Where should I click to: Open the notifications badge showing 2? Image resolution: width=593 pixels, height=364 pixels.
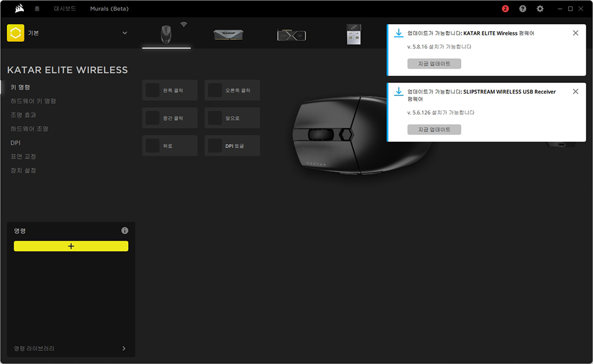tap(505, 9)
